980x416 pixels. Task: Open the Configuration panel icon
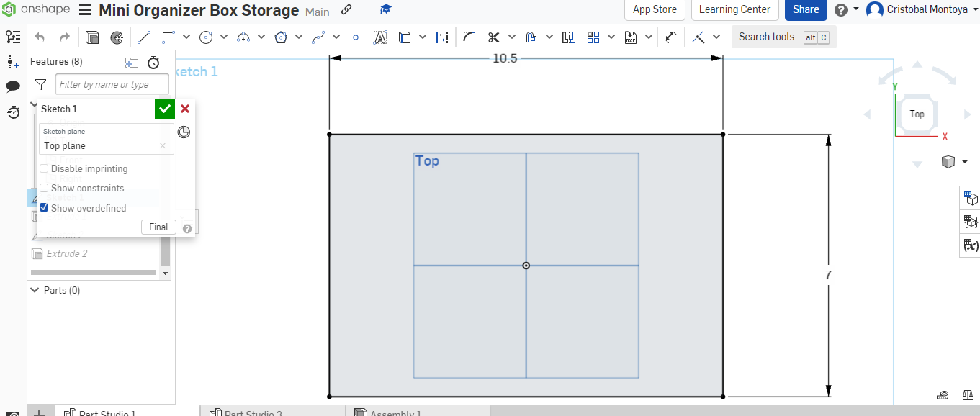970,222
